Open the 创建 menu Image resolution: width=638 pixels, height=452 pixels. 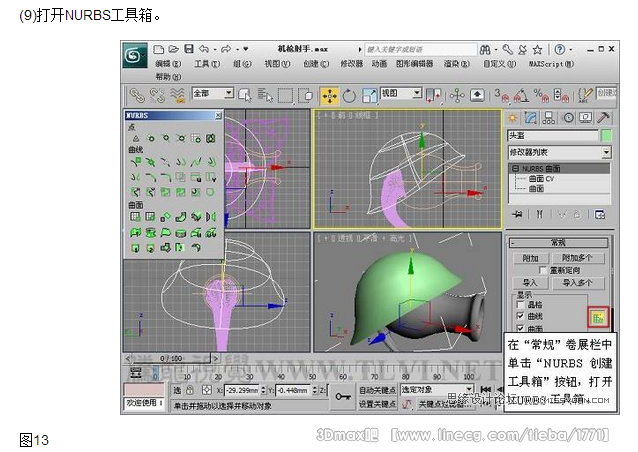(x=316, y=64)
